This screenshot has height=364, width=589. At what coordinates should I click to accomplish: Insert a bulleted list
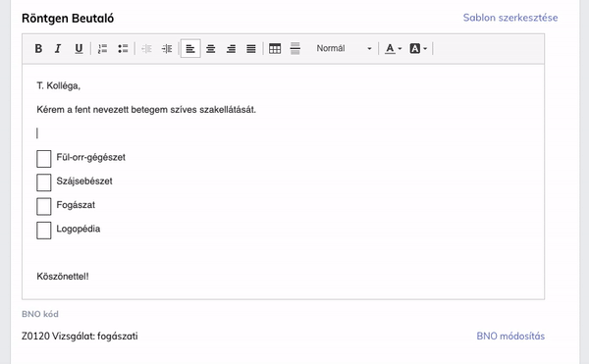click(x=123, y=48)
